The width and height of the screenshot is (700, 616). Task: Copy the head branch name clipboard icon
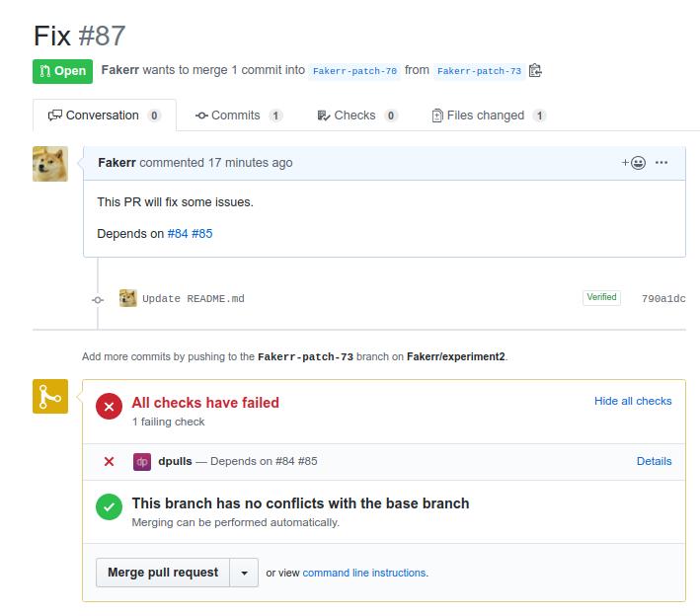(x=535, y=70)
